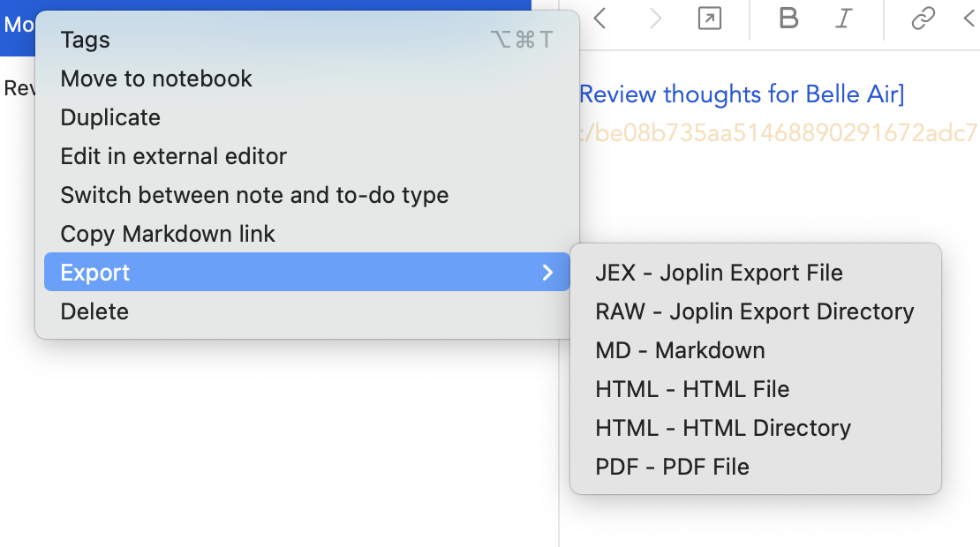Toggle bold formatting
The image size is (980, 547).
(789, 19)
